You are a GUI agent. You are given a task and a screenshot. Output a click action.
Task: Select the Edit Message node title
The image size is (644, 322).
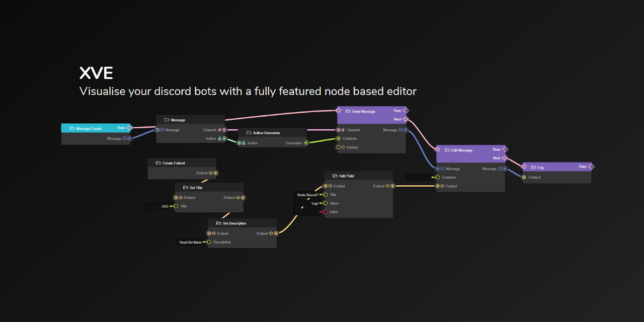coord(461,150)
